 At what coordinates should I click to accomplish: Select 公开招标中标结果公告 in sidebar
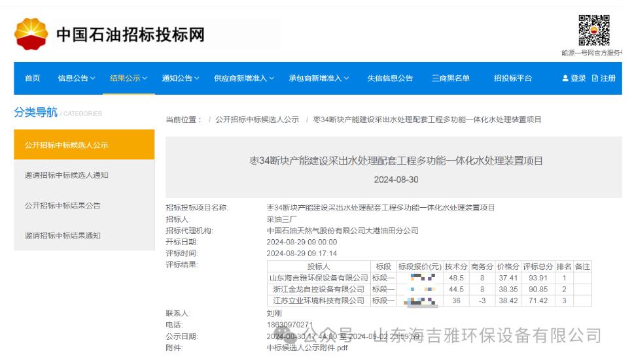pyautogui.click(x=63, y=205)
